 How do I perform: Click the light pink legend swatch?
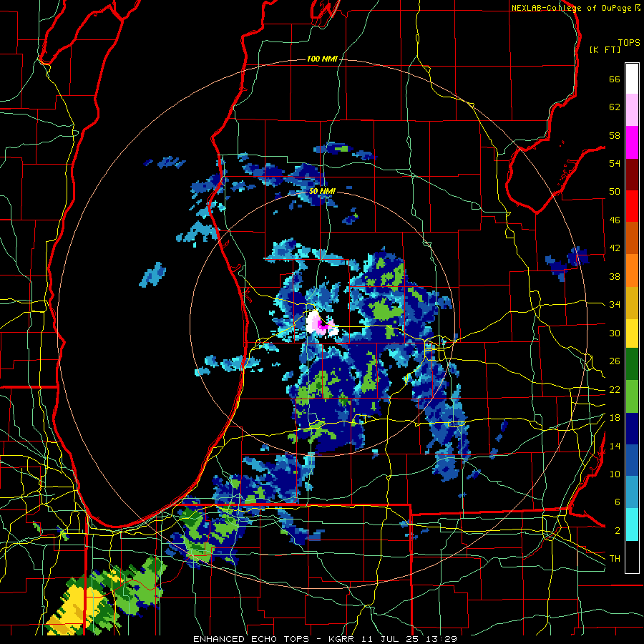tap(632, 110)
